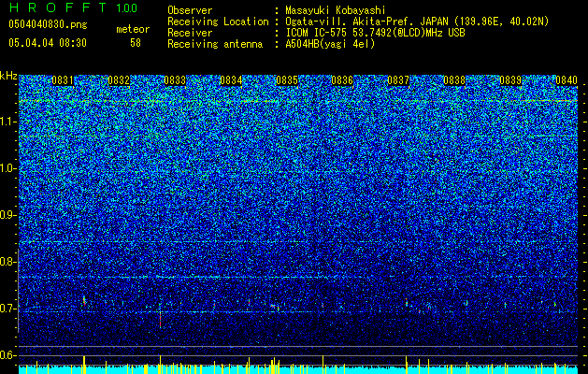
Task: Click the 0840 time marker
Action: point(566,80)
